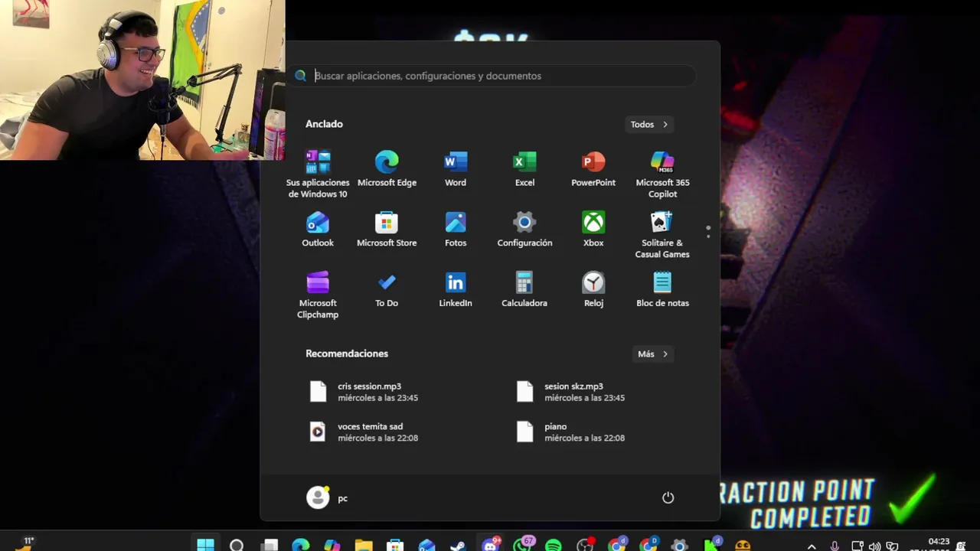Screen dimensions: 980x551
Task: Open Word from the Start menu
Action: coord(456,169)
